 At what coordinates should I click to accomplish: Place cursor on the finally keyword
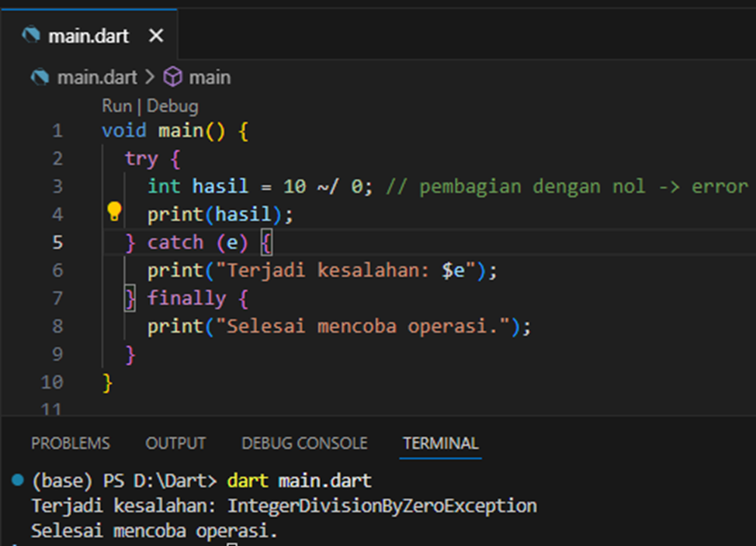(x=186, y=299)
